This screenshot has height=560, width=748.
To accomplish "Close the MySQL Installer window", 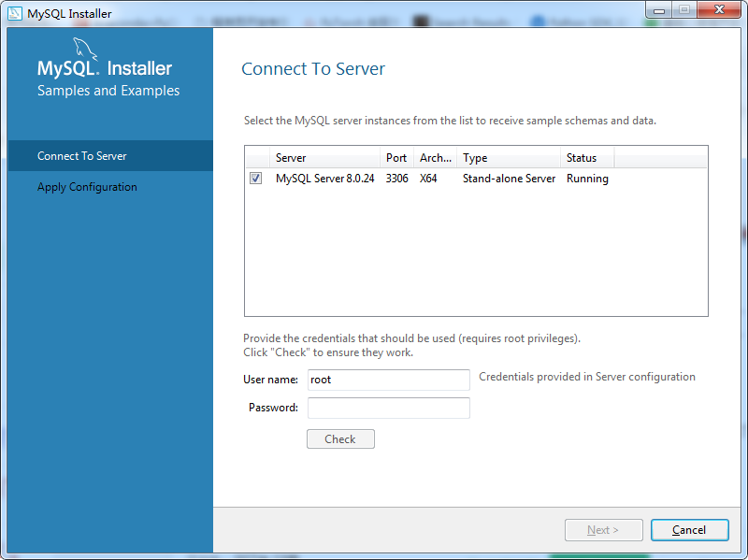I will (x=719, y=10).
